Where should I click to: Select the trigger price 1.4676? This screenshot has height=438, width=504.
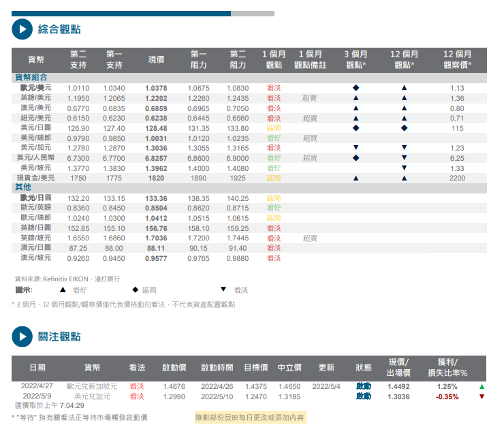click(x=174, y=386)
